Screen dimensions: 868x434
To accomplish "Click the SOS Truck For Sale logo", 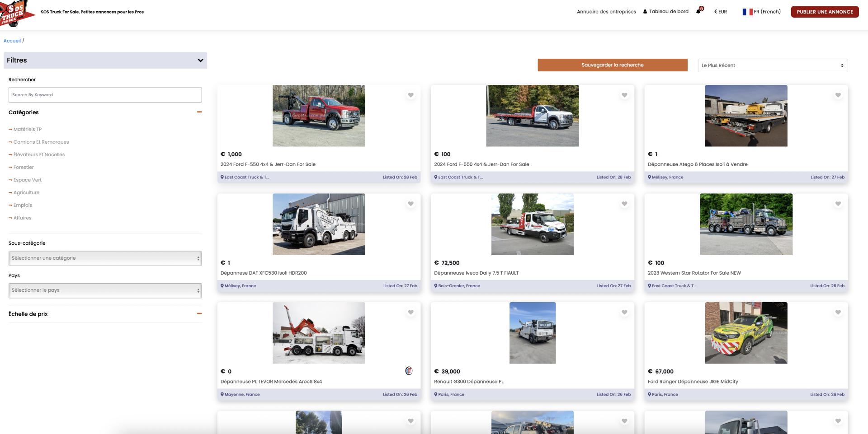I will [17, 14].
